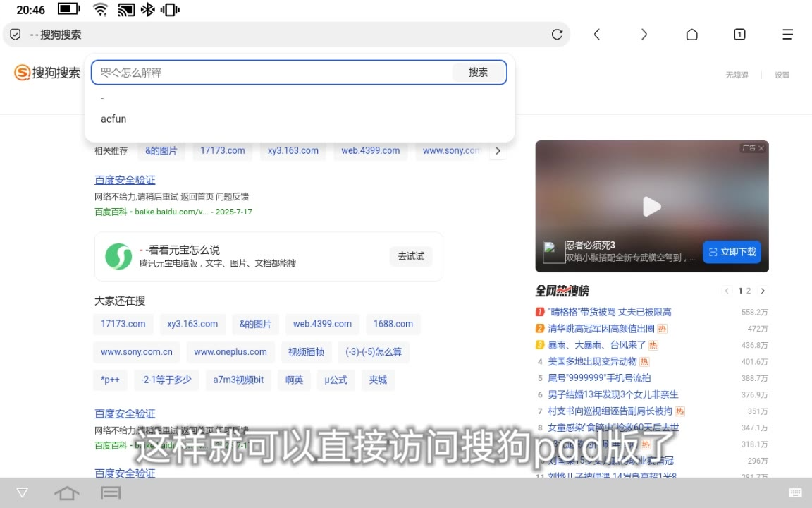
Task: Open the 无障碍 accessibility link
Action: (737, 75)
